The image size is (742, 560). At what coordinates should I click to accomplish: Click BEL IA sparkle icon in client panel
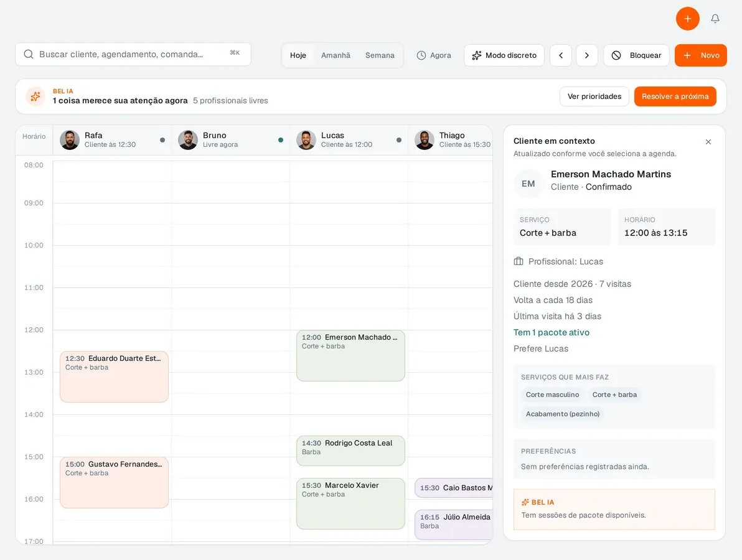(x=525, y=502)
